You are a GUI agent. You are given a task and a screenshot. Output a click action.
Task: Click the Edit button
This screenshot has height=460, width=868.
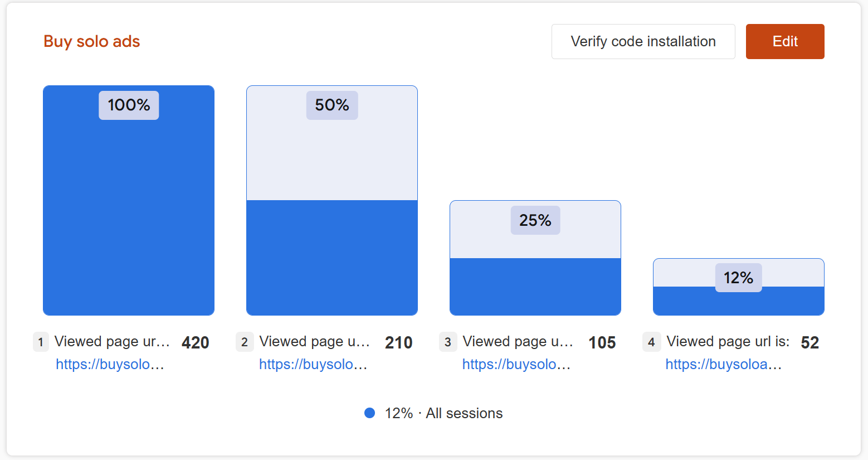785,41
